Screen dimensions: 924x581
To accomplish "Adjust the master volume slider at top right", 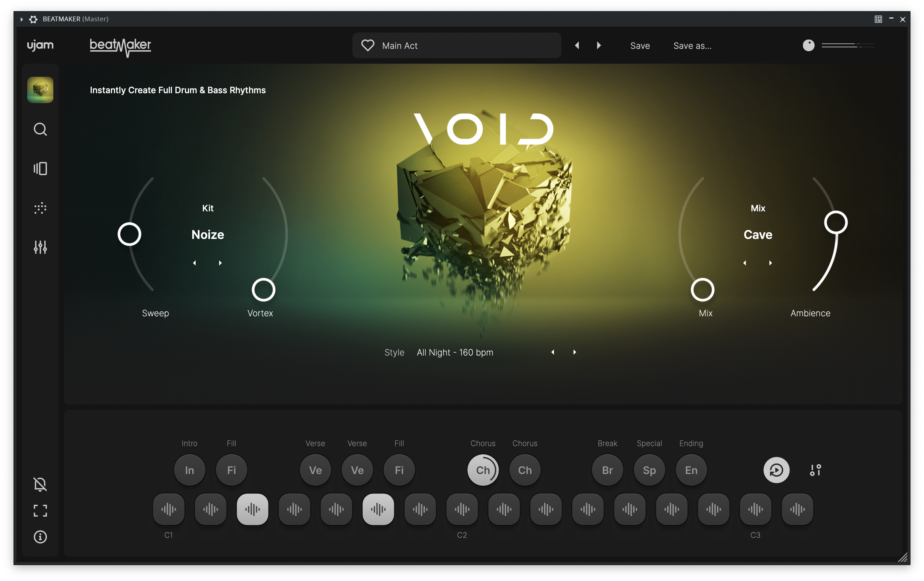I will tap(848, 45).
